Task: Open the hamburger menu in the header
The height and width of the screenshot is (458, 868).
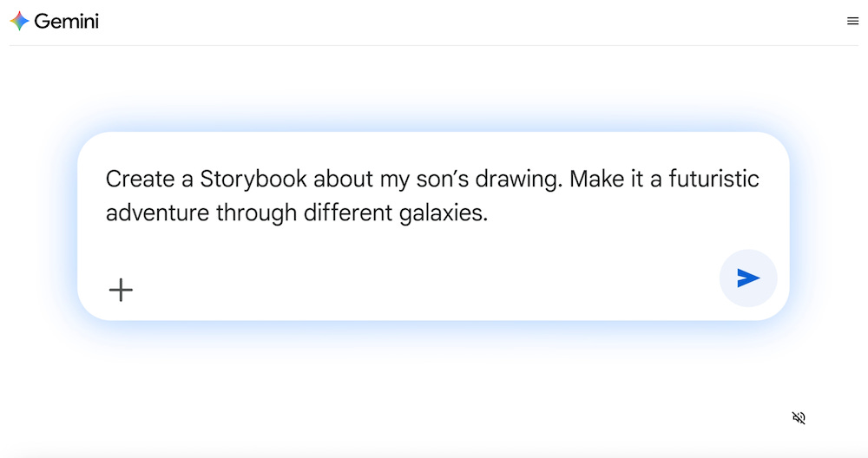Action: (852, 21)
